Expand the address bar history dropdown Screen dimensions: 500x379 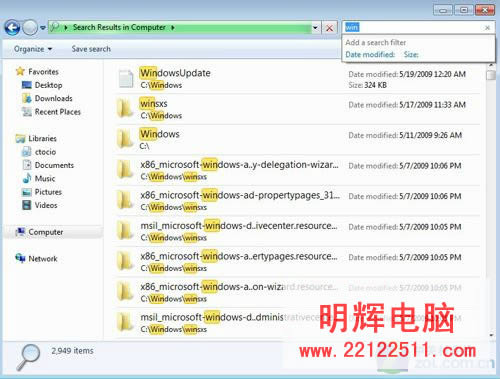pos(315,28)
